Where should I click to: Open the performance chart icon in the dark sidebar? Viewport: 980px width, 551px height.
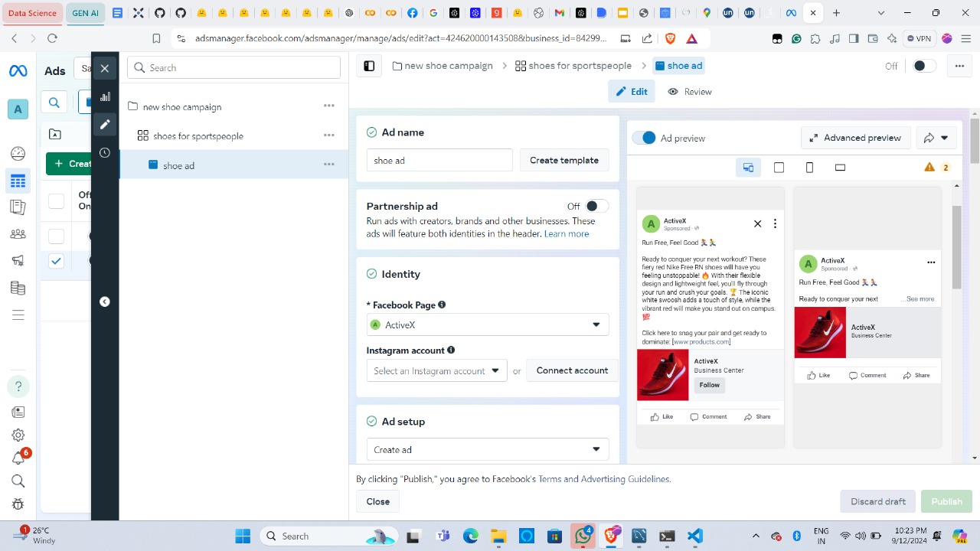(x=105, y=96)
